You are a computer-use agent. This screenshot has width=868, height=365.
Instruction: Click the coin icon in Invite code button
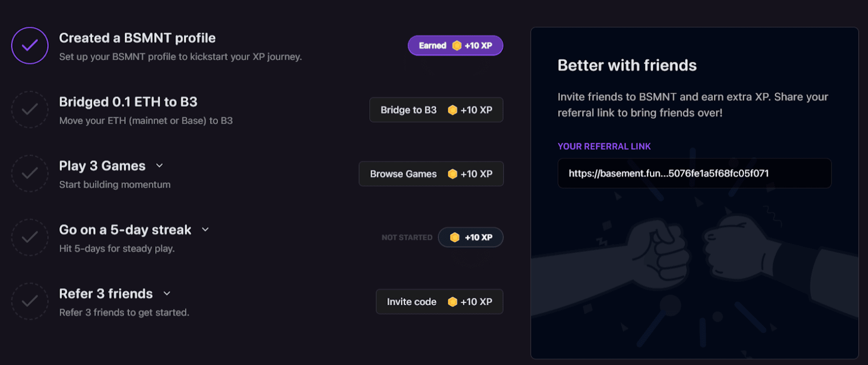point(452,302)
